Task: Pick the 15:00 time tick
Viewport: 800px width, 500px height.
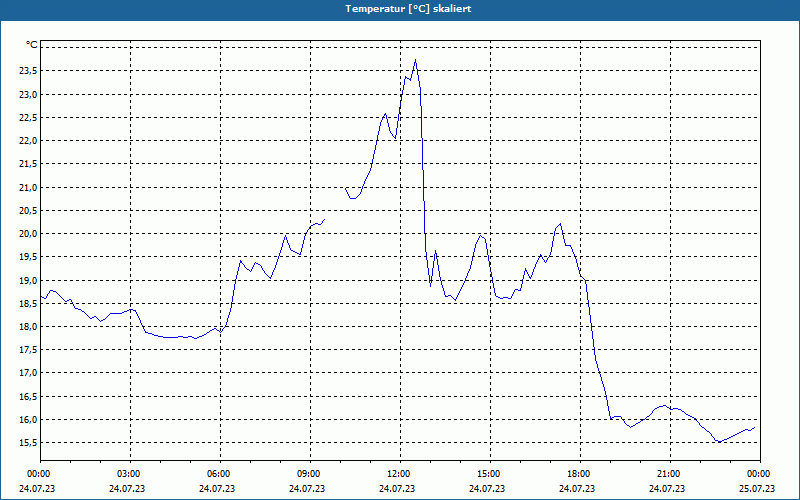Action: pyautogui.click(x=490, y=474)
